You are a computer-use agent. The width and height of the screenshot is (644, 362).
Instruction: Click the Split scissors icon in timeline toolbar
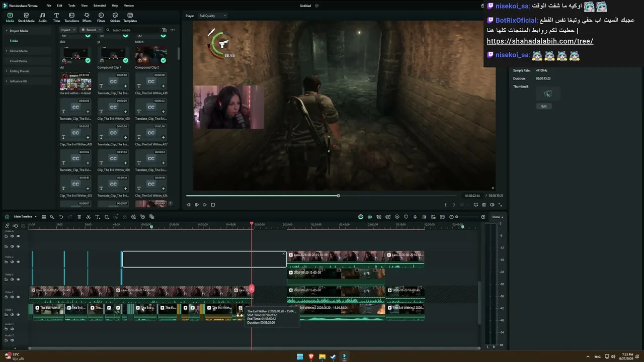click(x=88, y=217)
